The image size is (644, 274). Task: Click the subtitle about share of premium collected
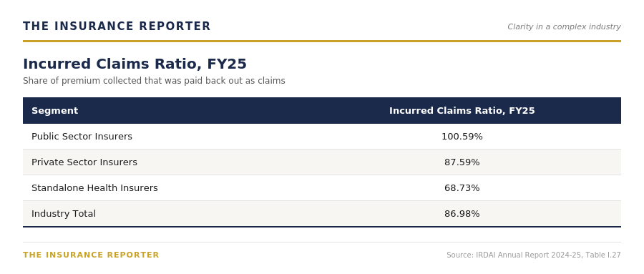pos(154,81)
